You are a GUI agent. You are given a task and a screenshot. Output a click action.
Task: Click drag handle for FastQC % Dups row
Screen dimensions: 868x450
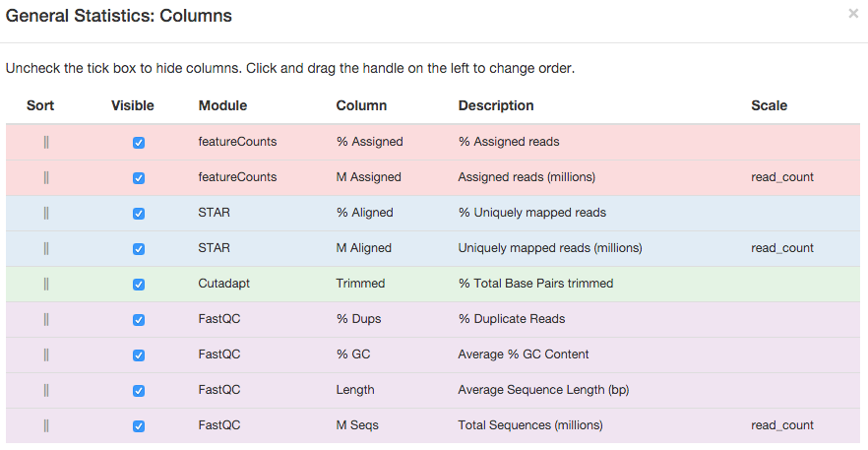tap(46, 319)
